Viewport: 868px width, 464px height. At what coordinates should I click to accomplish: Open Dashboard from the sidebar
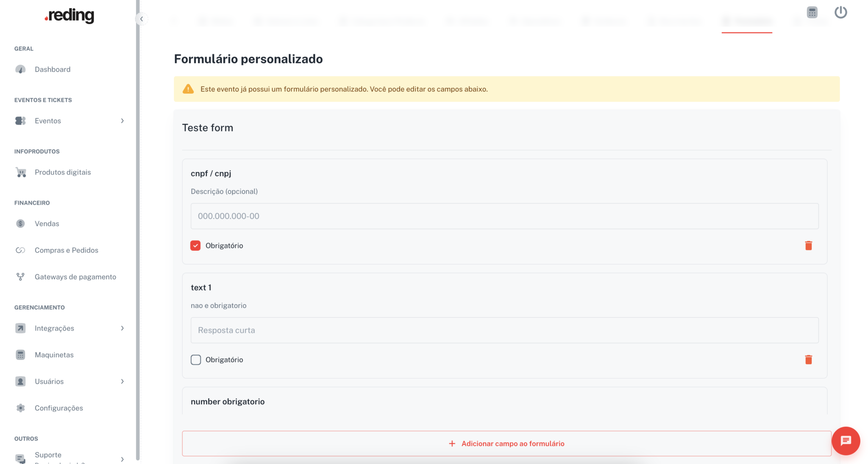coord(53,69)
